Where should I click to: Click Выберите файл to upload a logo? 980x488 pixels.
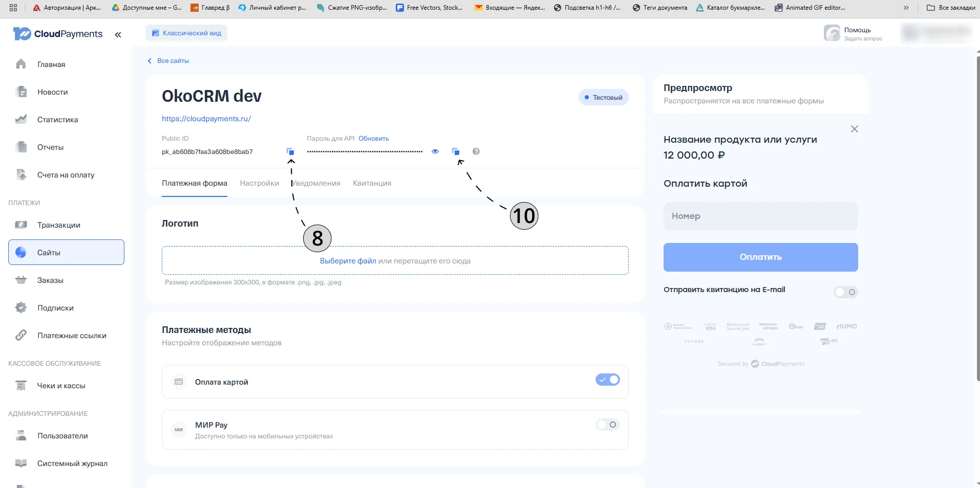point(348,261)
